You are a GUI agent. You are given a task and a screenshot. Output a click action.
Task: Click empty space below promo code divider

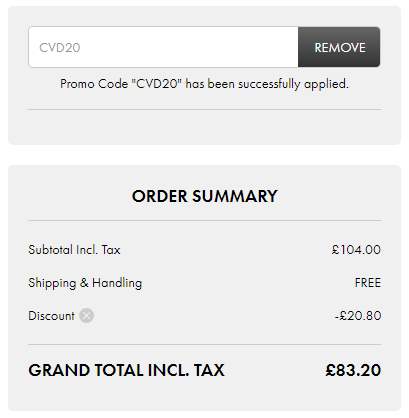click(204, 127)
